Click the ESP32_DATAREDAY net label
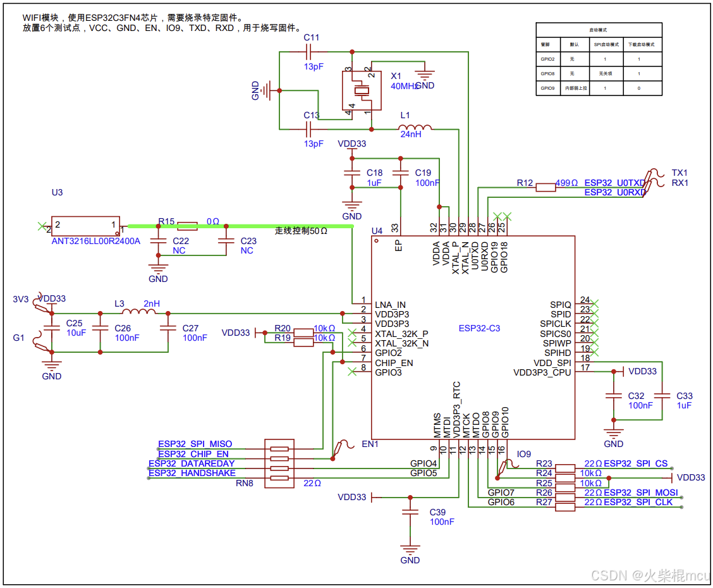The height and width of the screenshot is (588, 713). coord(192,463)
